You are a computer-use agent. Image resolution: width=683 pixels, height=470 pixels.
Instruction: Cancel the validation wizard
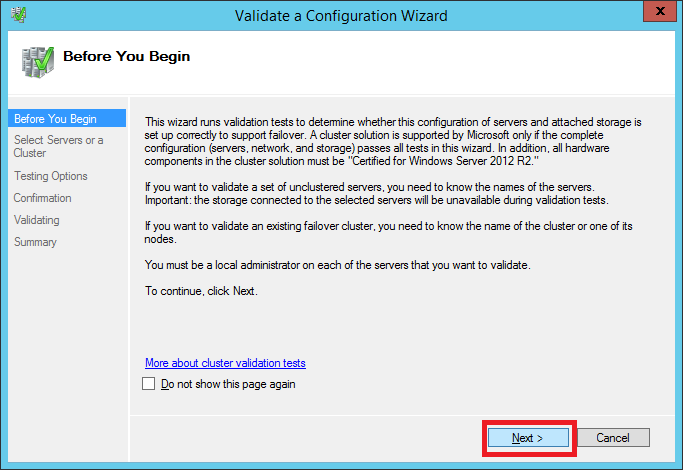(612, 438)
